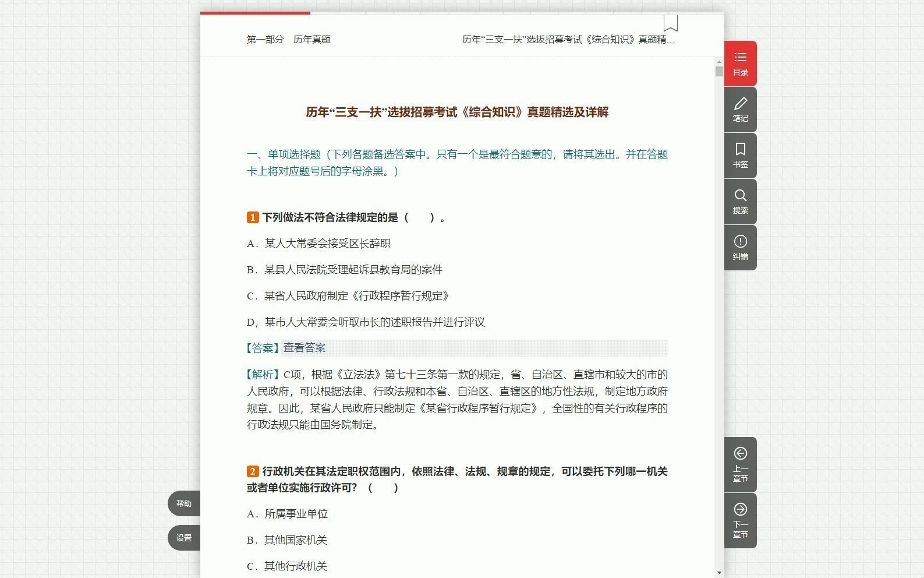
Task: Open the 目录 table of contents panel
Action: (x=740, y=64)
